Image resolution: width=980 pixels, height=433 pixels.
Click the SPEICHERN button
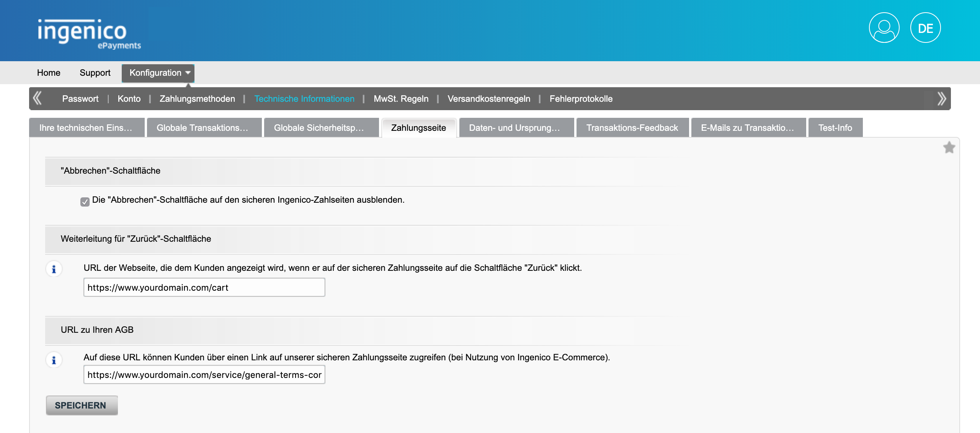coord(82,405)
